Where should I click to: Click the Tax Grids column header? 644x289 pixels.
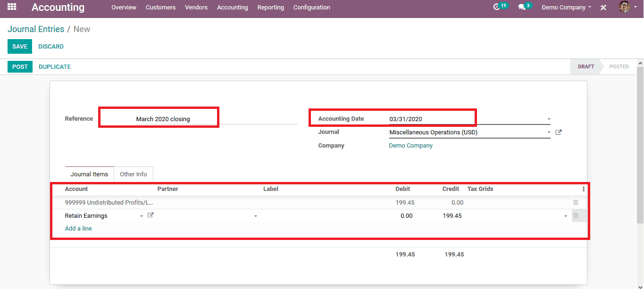point(480,189)
